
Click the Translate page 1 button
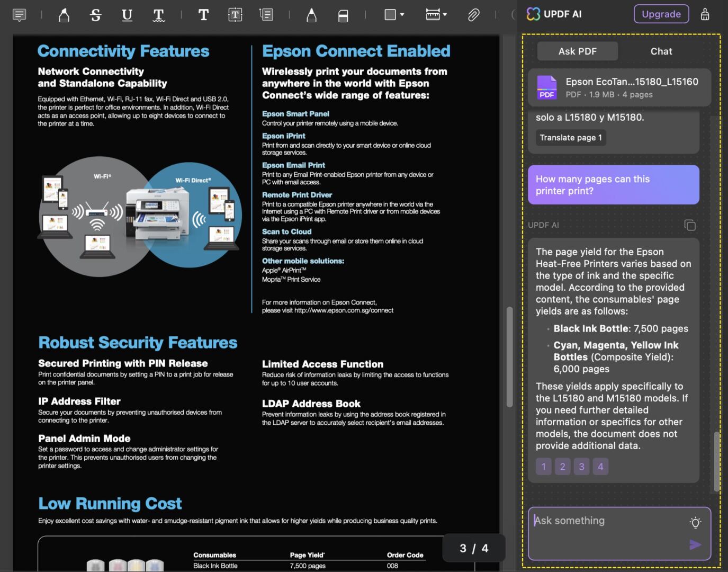tap(571, 138)
